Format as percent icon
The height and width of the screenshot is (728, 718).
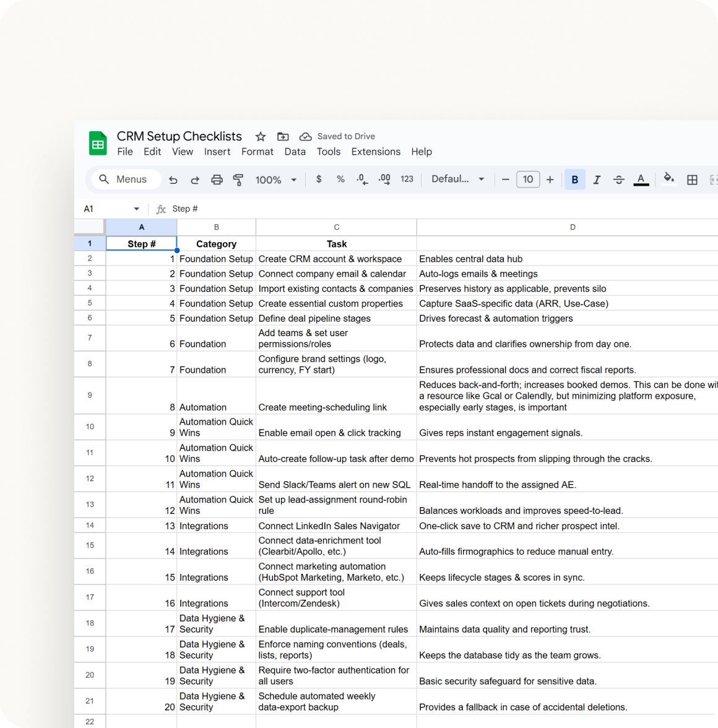(x=340, y=180)
